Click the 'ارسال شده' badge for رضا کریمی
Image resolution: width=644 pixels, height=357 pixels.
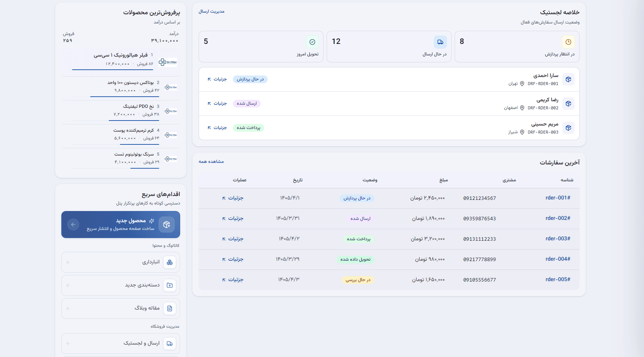point(247,104)
